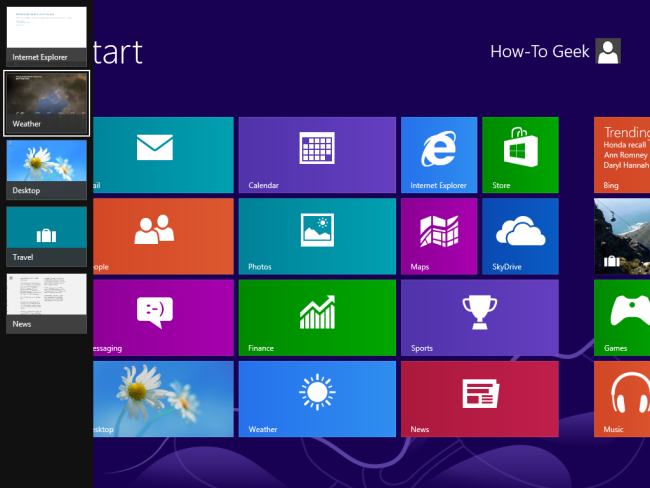This screenshot has width=650, height=488.
Task: Click the How-To Geek user avatar
Action: point(608,51)
